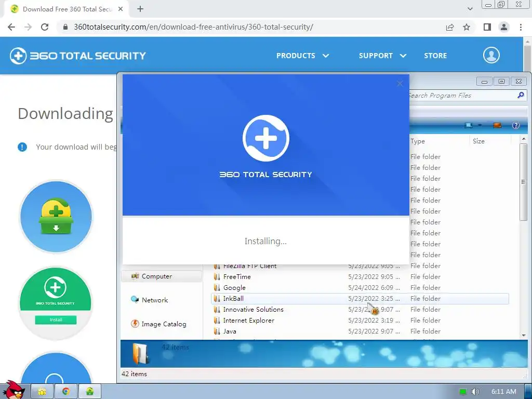Image resolution: width=532 pixels, height=399 pixels.
Task: Open Chrome three-dot menu
Action: [x=521, y=27]
